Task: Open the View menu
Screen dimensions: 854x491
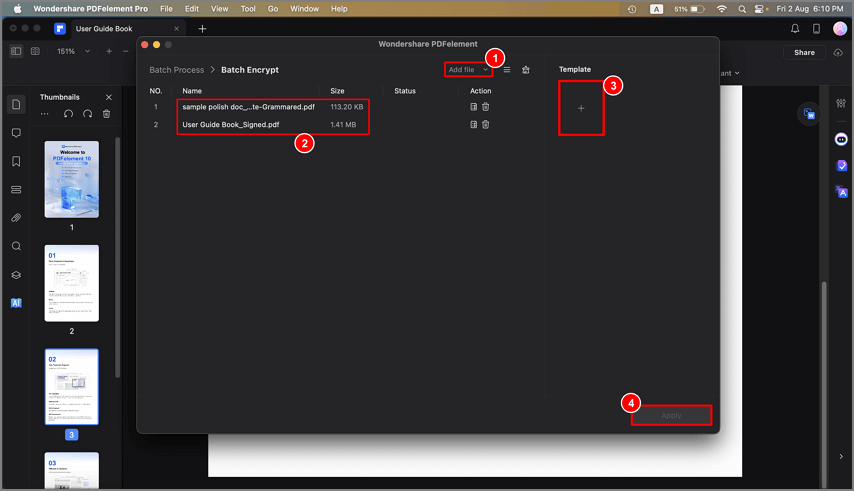Action: click(x=219, y=9)
